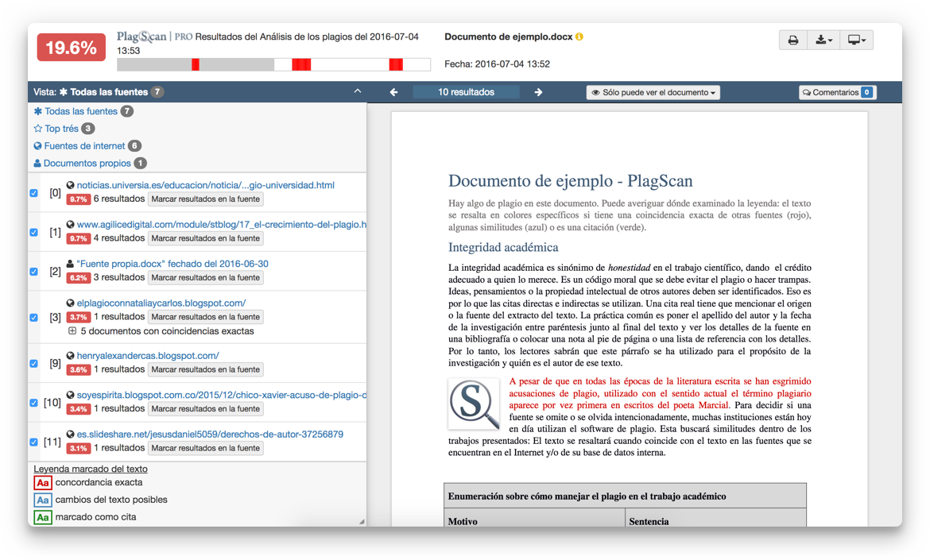Click the PlagScan magnifier logo in document

[x=473, y=404]
